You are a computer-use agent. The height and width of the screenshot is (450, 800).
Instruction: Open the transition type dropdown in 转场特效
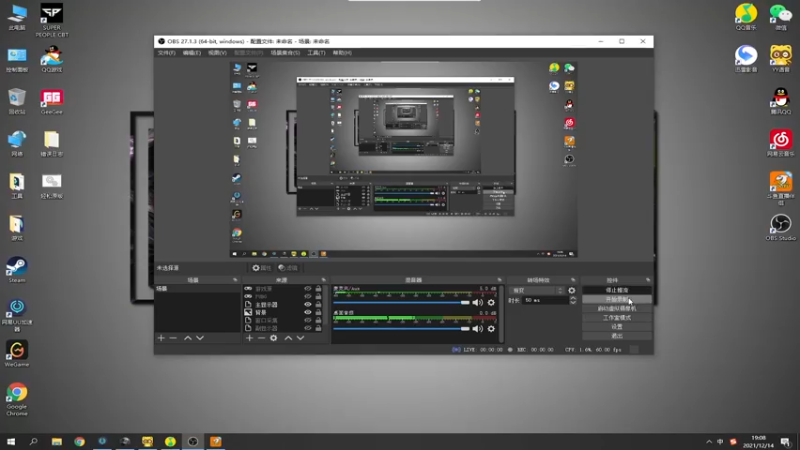(x=537, y=290)
